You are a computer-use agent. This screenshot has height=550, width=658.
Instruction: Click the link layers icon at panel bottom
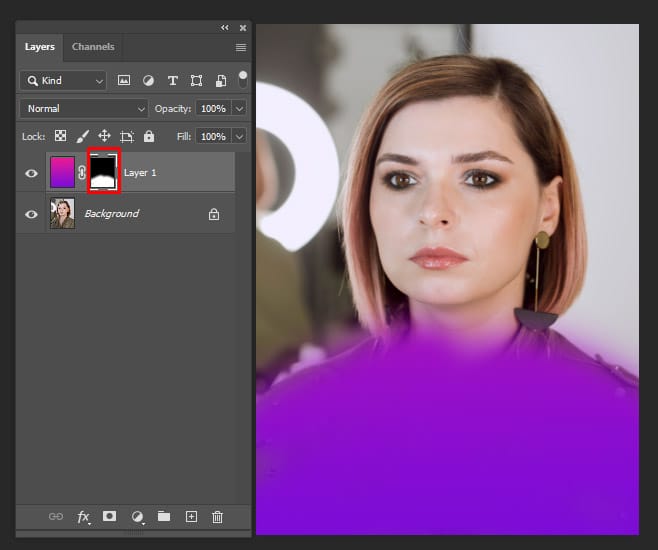click(x=56, y=516)
